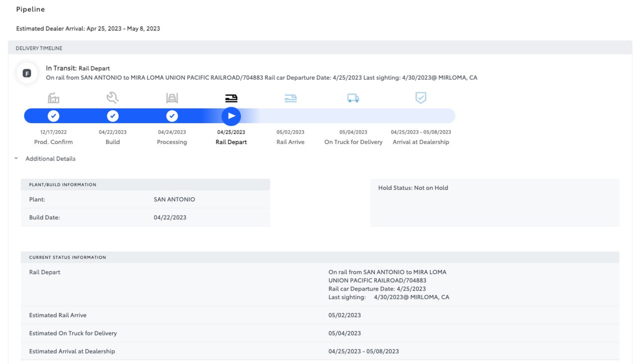Click the Prod. Confirm completed checkmark on timeline
The height and width of the screenshot is (364, 638).
pyautogui.click(x=53, y=116)
